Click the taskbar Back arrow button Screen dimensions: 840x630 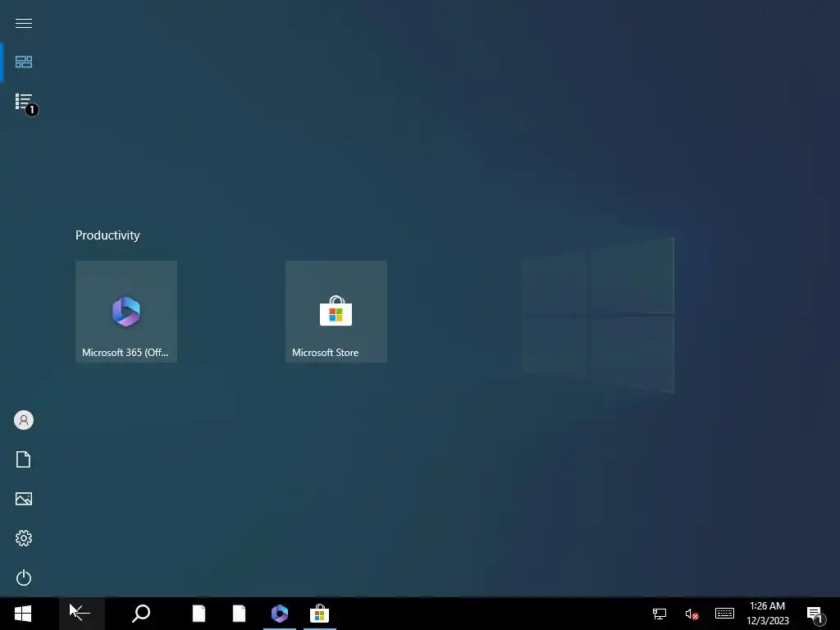(x=81, y=614)
